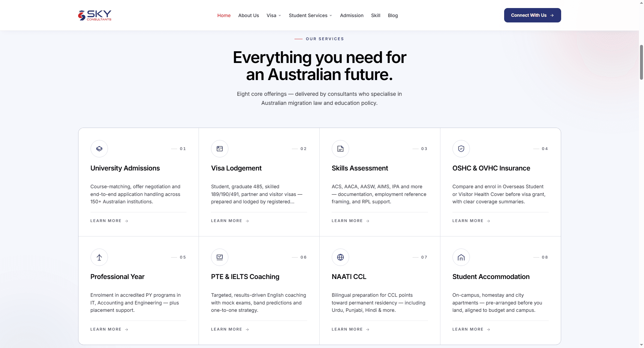This screenshot has height=348, width=644.
Task: Click the NAATI CCL globe icon
Action: [x=340, y=257]
